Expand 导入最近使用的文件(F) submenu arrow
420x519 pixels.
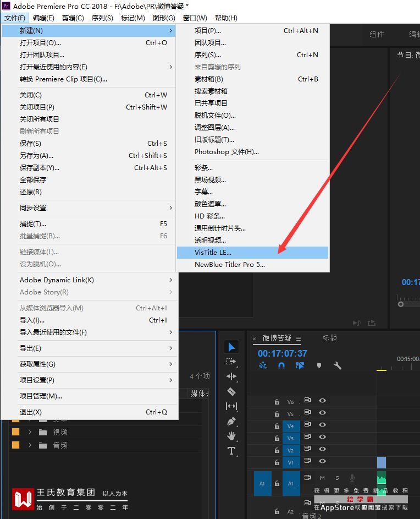pyautogui.click(x=170, y=332)
